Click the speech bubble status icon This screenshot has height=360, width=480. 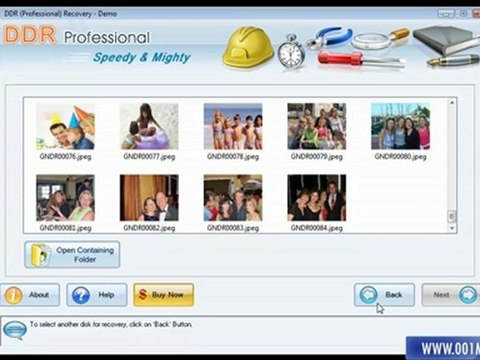pyautogui.click(x=15, y=330)
